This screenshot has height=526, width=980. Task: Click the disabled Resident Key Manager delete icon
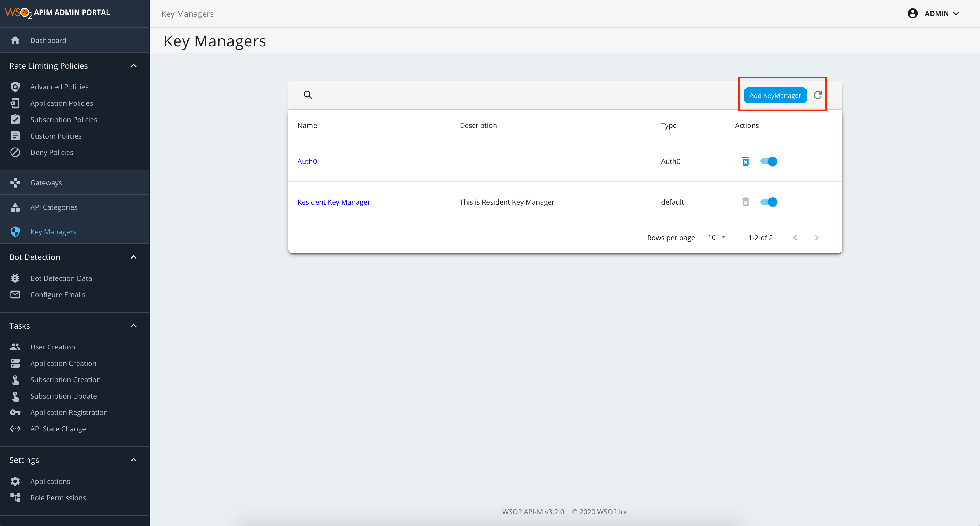(746, 202)
